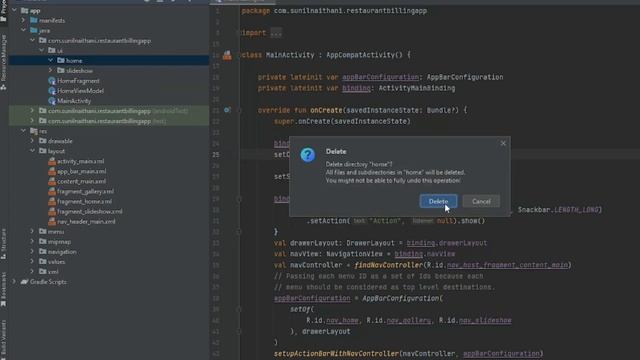The width and height of the screenshot is (640, 360).
Task: Select activity_main.xml layout file
Action: pyautogui.click(x=80, y=161)
